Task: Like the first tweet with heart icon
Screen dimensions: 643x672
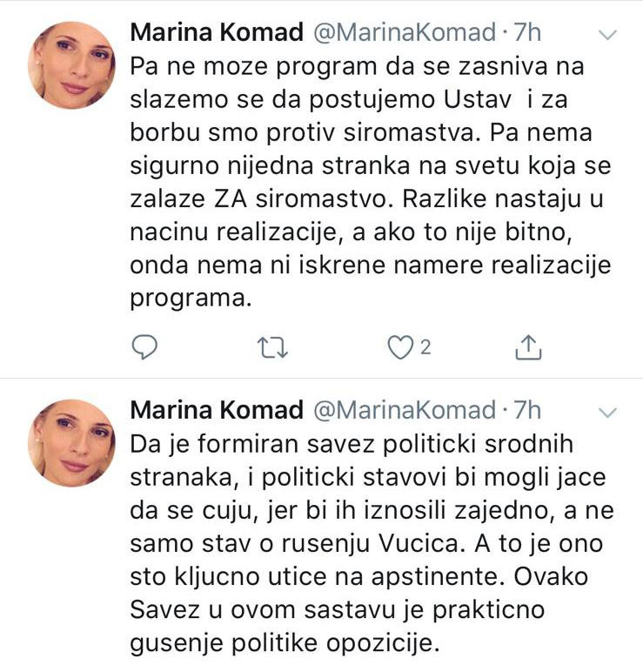Action: tap(400, 348)
